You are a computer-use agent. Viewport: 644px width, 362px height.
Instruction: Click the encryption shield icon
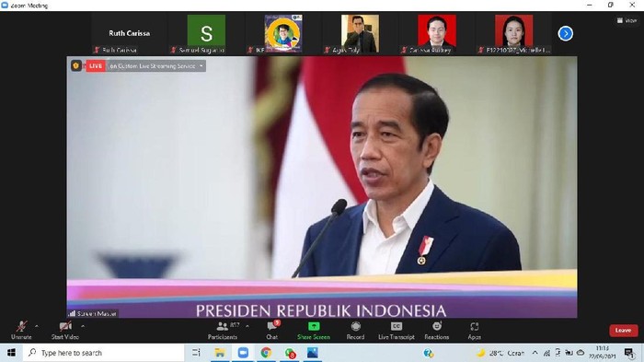click(76, 65)
